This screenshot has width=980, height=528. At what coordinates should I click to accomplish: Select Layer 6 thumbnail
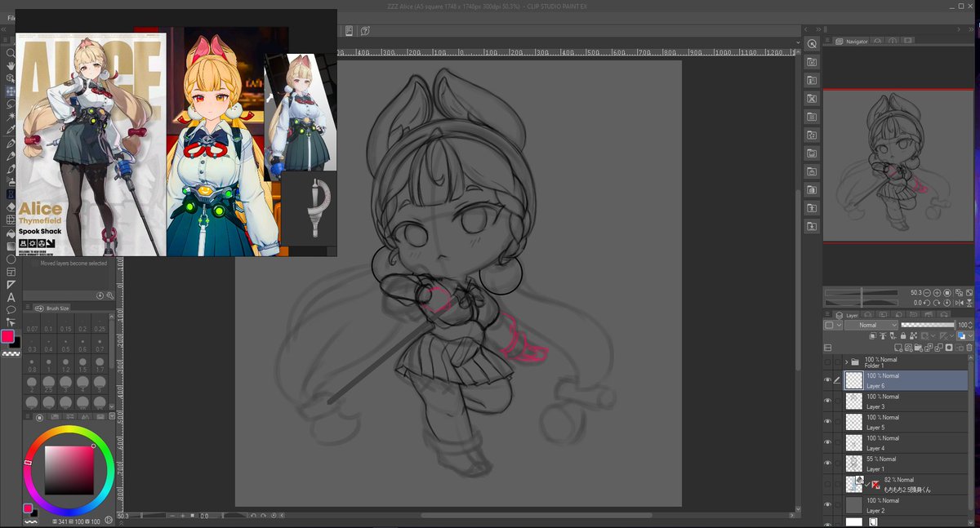(853, 380)
